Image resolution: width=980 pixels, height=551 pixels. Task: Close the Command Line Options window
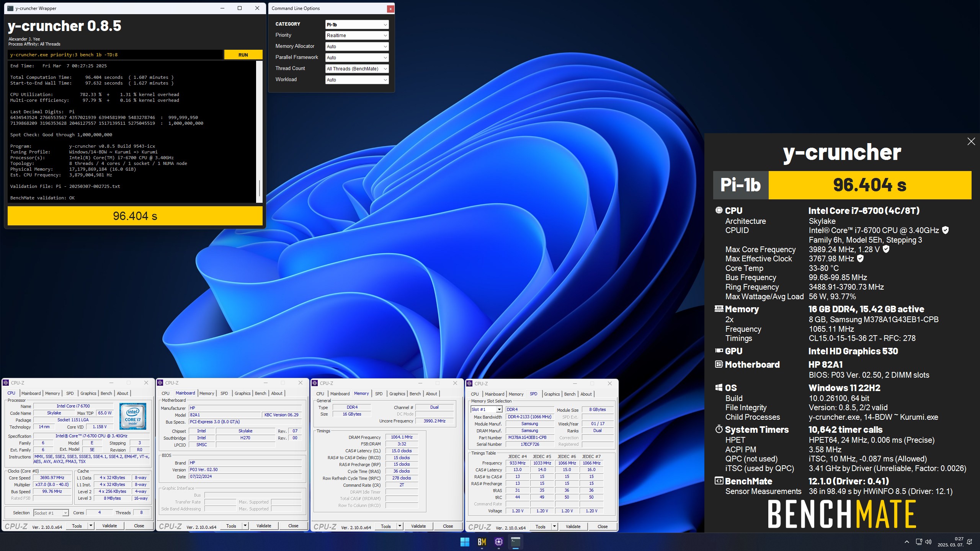click(x=390, y=8)
